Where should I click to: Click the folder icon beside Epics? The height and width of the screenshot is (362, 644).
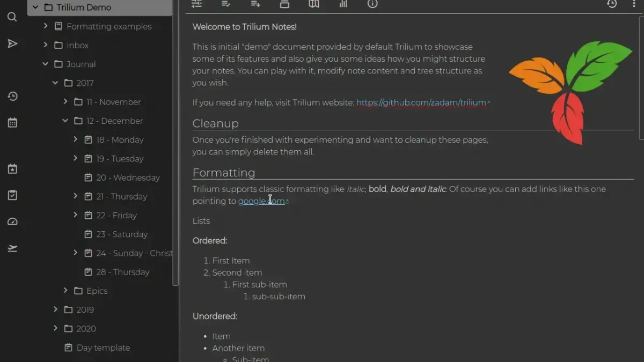(78, 291)
